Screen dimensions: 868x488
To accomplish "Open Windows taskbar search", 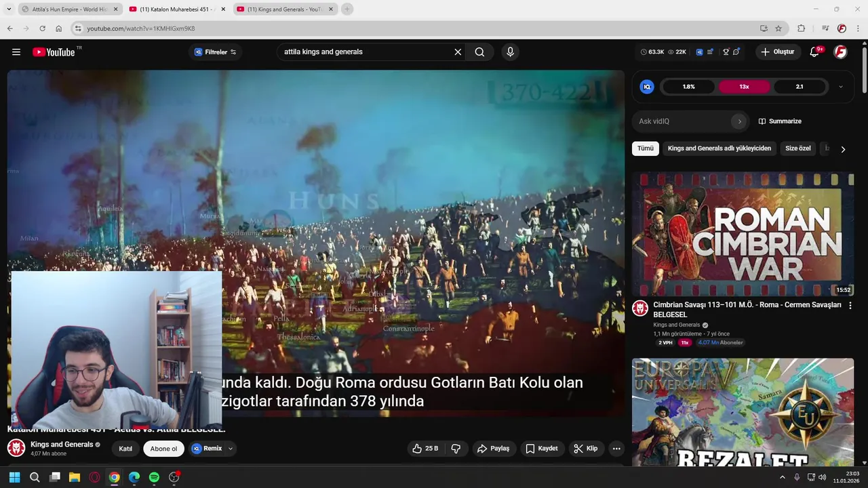I will click(35, 477).
